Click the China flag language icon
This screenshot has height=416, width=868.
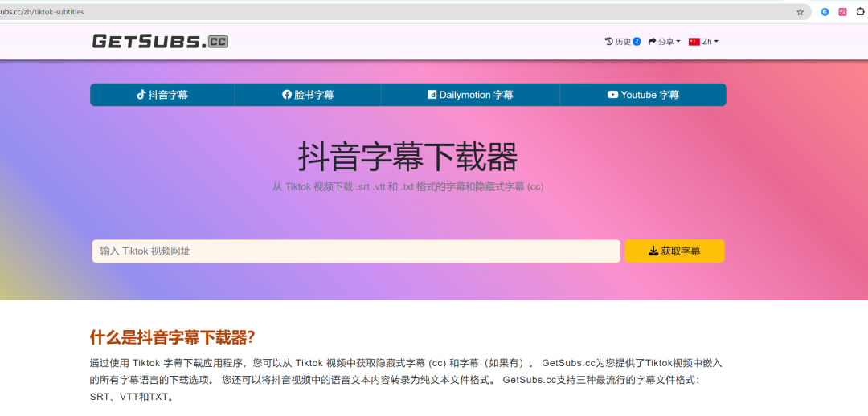[x=694, y=41]
